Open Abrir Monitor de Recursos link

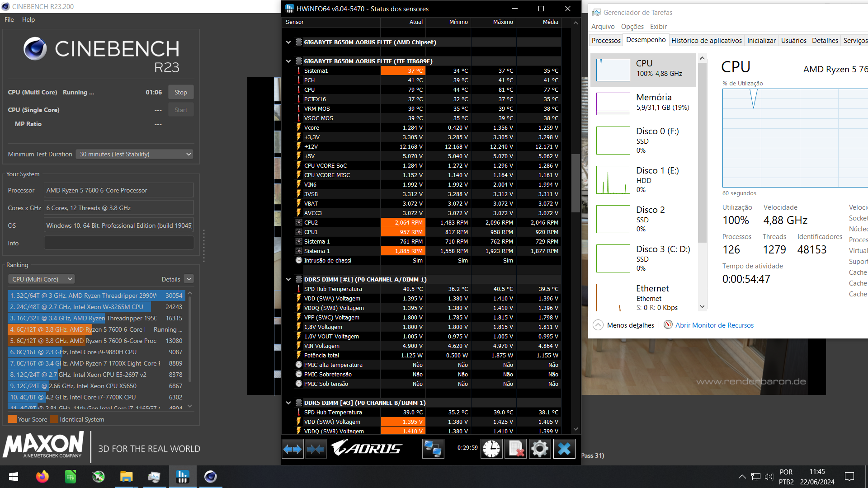point(714,325)
